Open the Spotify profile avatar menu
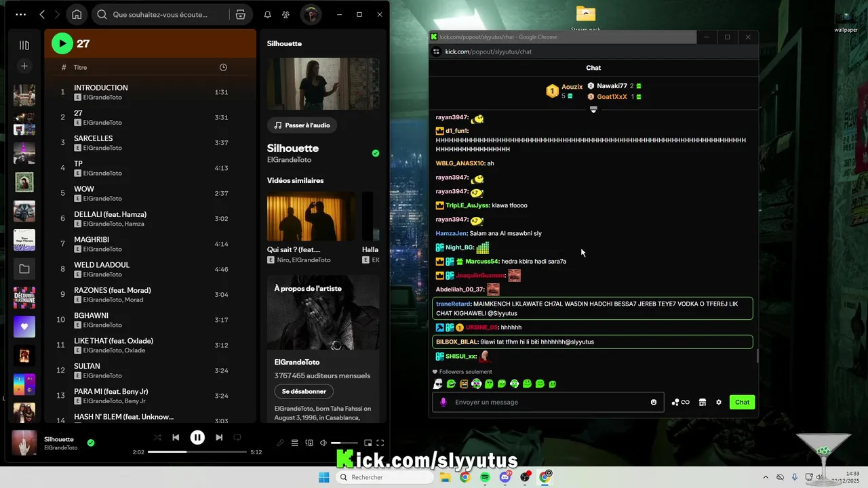The height and width of the screenshot is (488, 868). (311, 14)
